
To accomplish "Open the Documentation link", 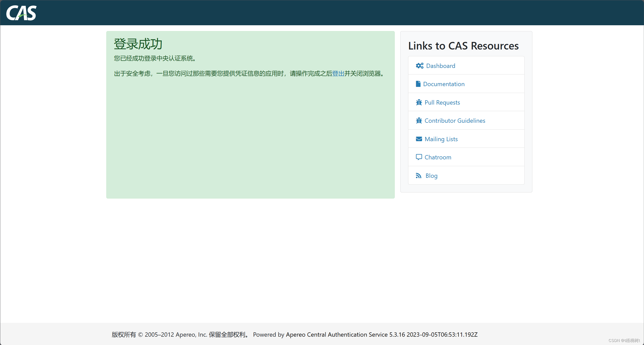I will coord(444,84).
